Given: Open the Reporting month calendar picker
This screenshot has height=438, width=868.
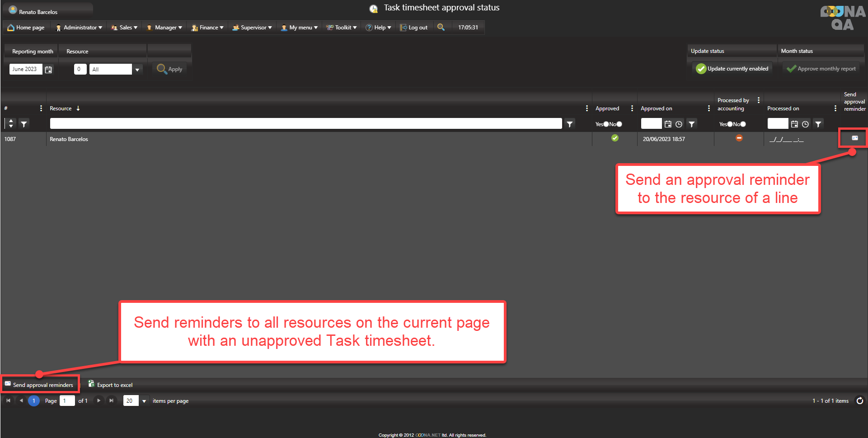Looking at the screenshot, I should (x=48, y=70).
